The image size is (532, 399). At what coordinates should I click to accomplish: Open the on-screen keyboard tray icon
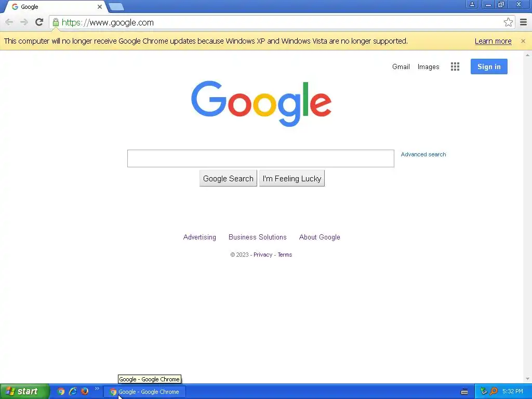pyautogui.click(x=464, y=392)
